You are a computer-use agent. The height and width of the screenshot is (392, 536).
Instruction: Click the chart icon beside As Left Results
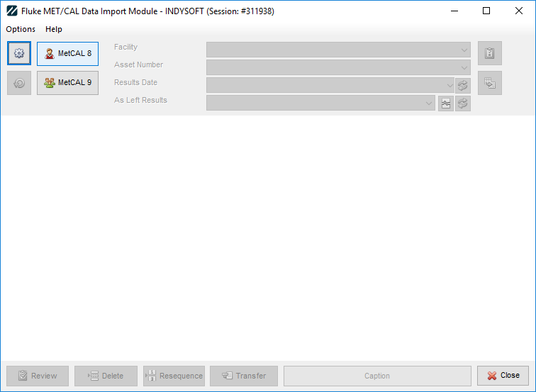[445, 103]
